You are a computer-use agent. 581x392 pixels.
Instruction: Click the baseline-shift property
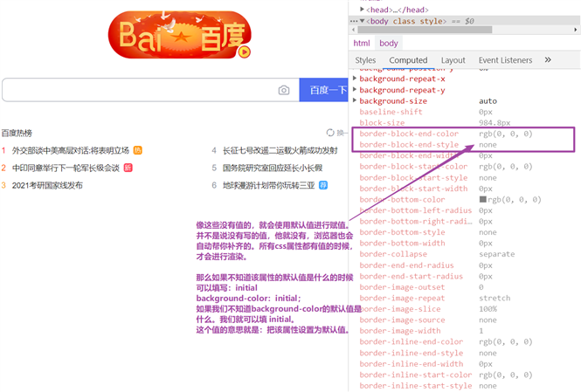pos(391,112)
